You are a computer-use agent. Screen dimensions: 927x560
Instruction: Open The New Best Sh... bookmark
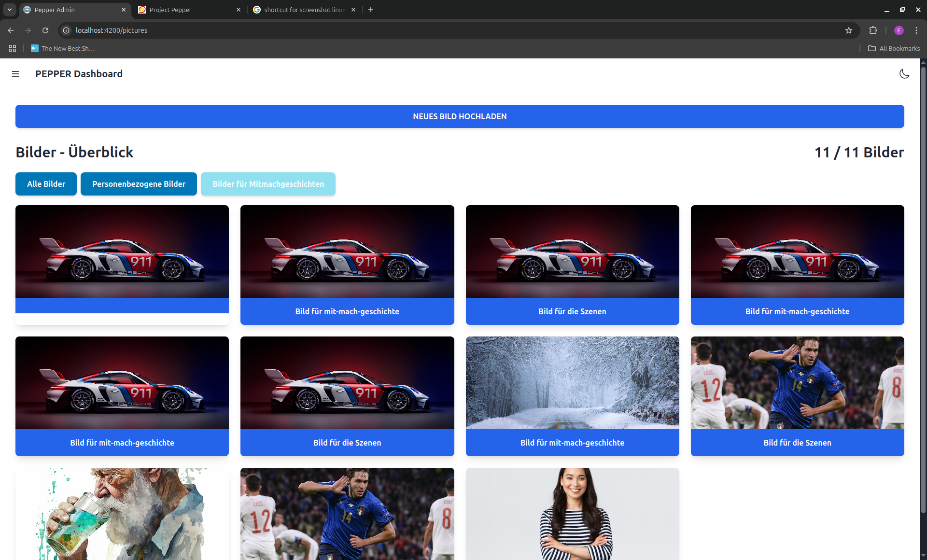point(63,48)
